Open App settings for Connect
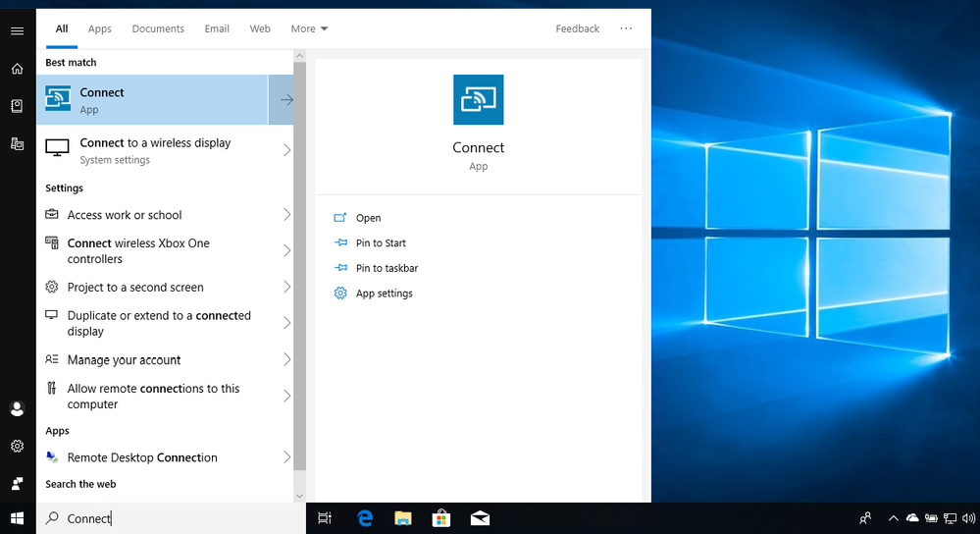The width and height of the screenshot is (980, 534). (384, 294)
